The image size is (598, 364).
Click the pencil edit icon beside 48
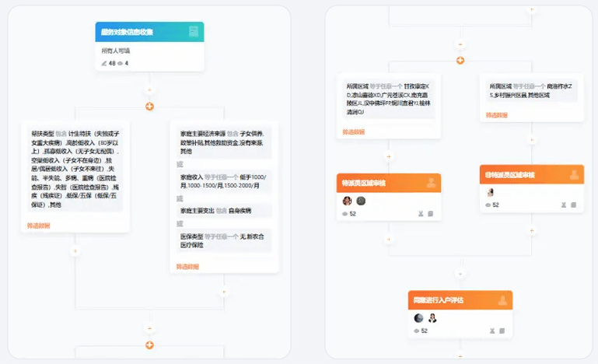(x=103, y=63)
